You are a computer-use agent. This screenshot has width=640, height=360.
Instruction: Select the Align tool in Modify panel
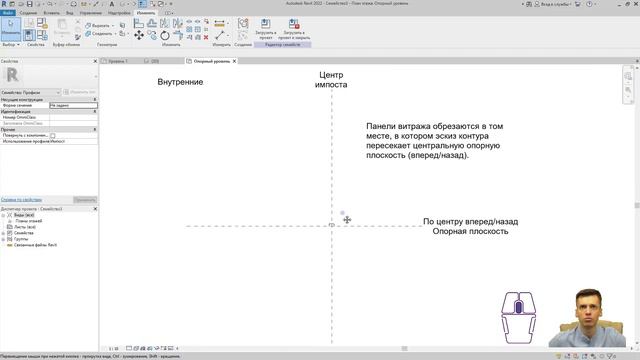[139, 23]
